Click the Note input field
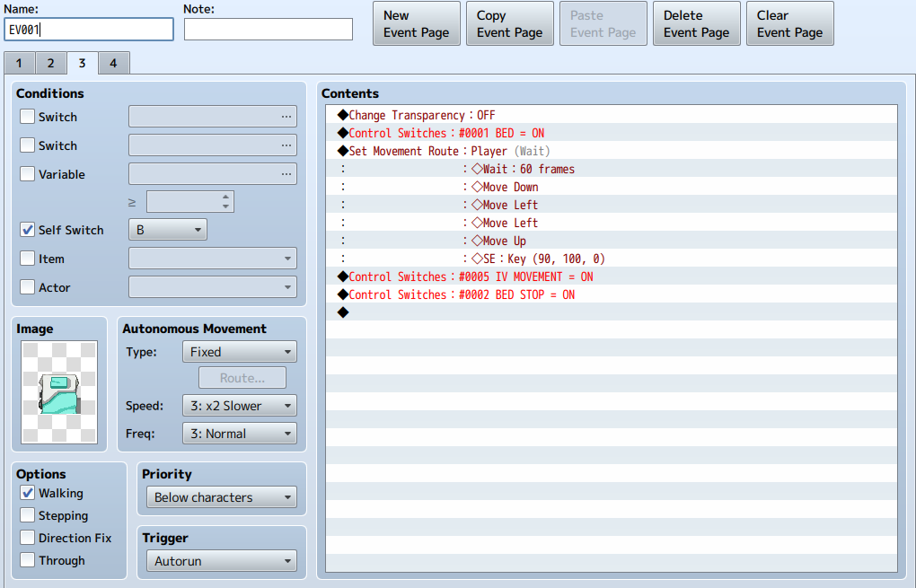 pos(269,30)
